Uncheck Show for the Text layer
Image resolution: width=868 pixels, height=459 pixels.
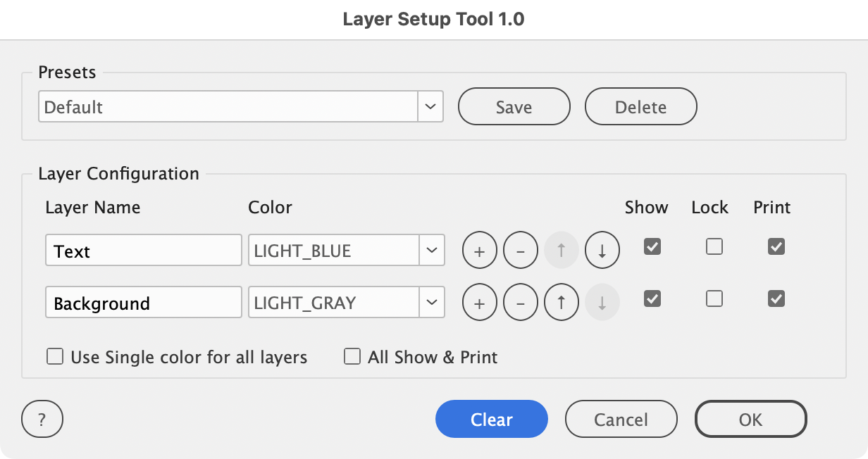[652, 247]
